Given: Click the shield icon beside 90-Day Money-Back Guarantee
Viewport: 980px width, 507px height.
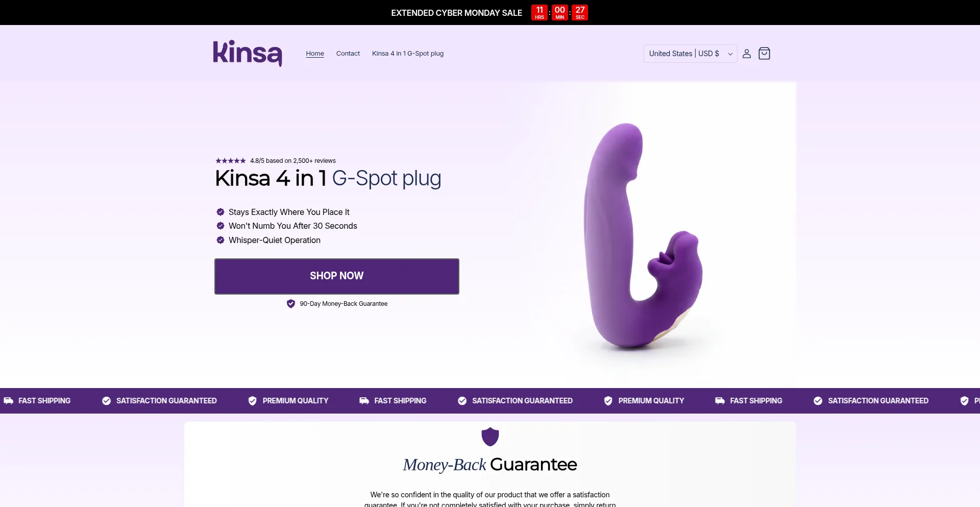Looking at the screenshot, I should 291,304.
